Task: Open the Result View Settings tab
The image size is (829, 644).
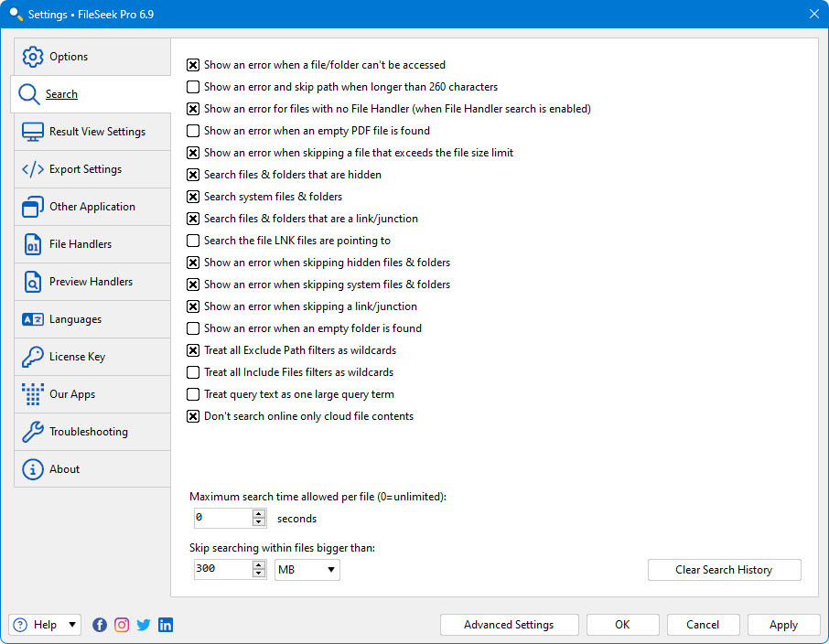Action: 92,132
